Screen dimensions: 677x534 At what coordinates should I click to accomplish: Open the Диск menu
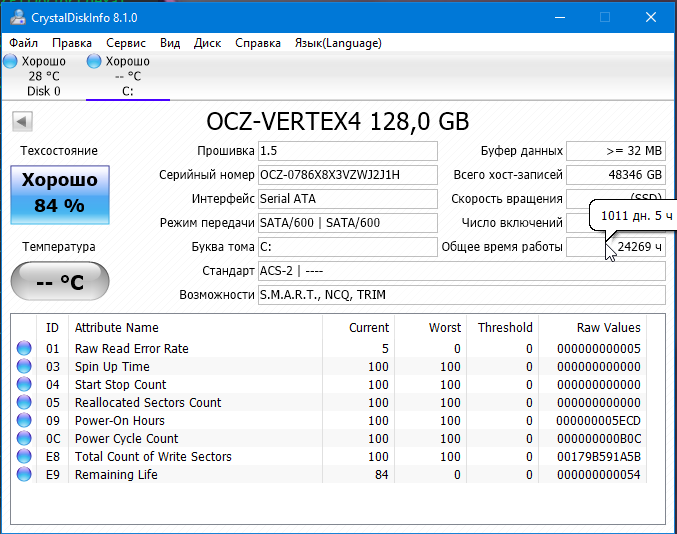(207, 43)
